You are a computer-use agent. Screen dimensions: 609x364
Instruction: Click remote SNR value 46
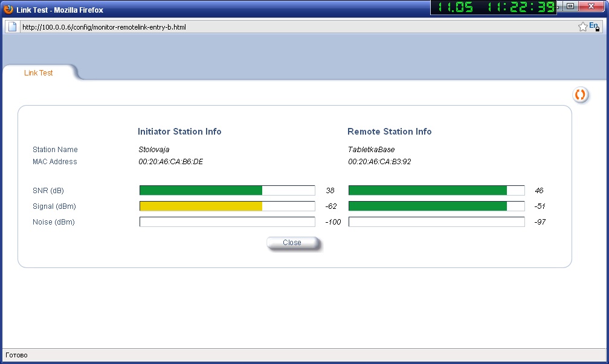point(539,191)
